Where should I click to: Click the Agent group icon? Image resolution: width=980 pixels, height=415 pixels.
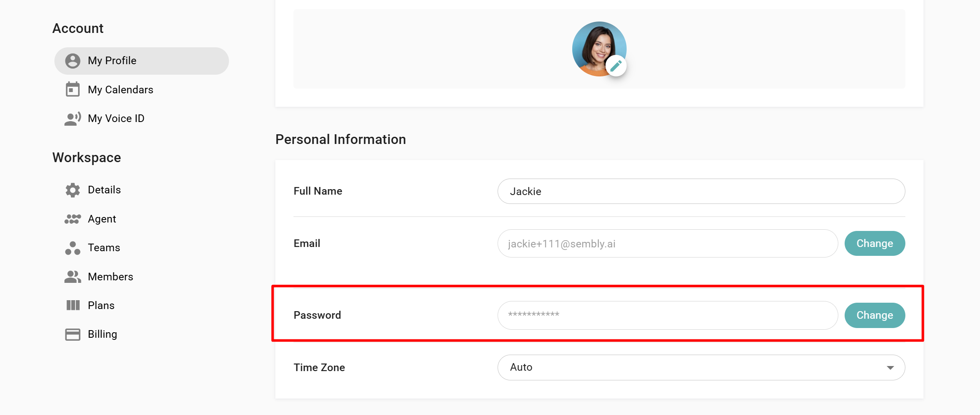(73, 219)
